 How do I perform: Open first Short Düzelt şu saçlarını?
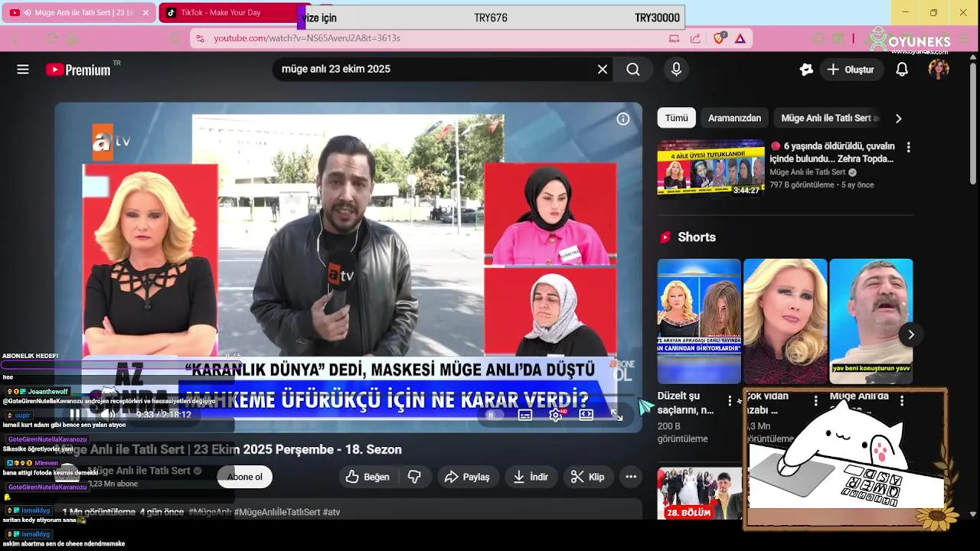[x=699, y=321]
